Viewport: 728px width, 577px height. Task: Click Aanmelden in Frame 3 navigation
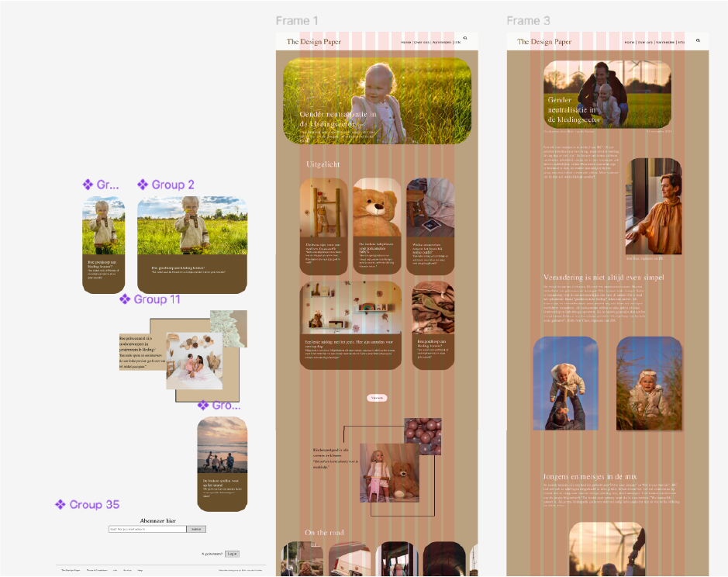pyautogui.click(x=665, y=43)
